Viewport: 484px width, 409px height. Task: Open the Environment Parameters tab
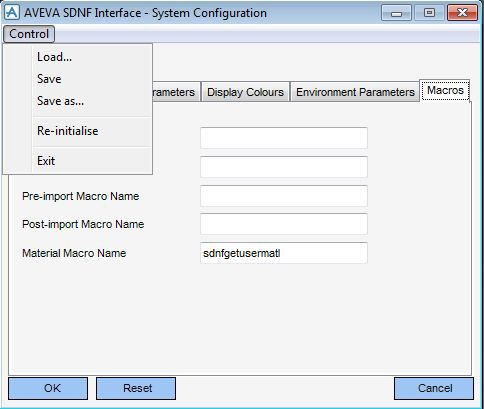click(x=355, y=92)
